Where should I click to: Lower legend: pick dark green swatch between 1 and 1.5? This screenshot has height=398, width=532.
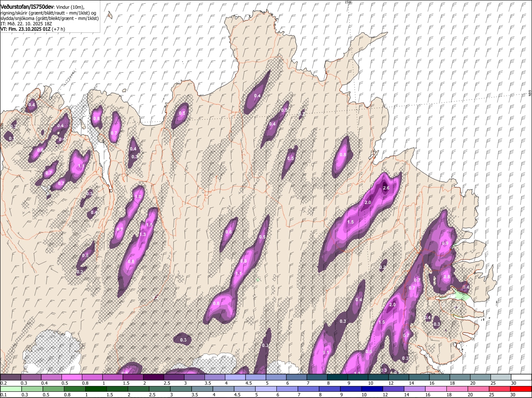tap(96, 389)
